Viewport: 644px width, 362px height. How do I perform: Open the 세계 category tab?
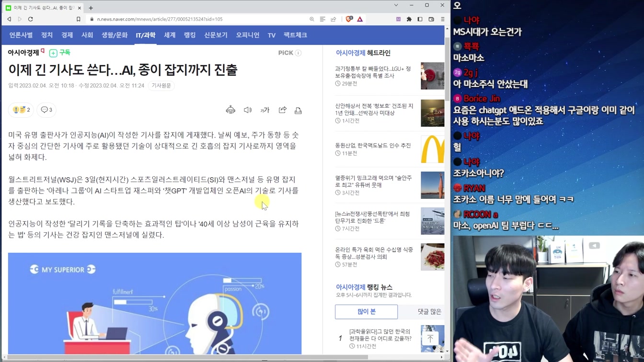click(170, 35)
